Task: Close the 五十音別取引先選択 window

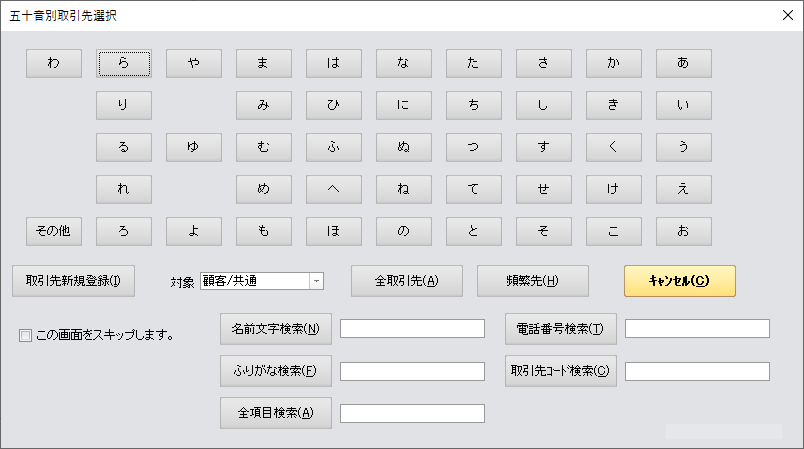Action: click(x=786, y=15)
